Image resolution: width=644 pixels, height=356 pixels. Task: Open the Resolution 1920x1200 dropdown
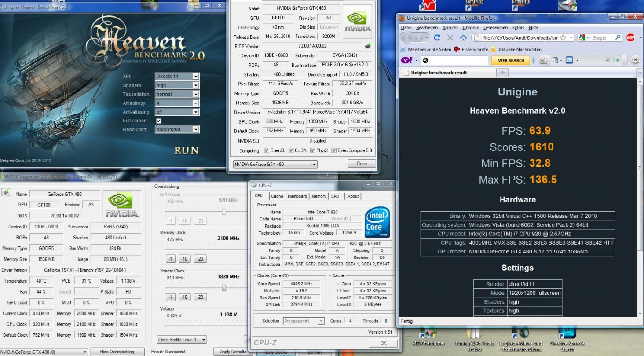177,129
